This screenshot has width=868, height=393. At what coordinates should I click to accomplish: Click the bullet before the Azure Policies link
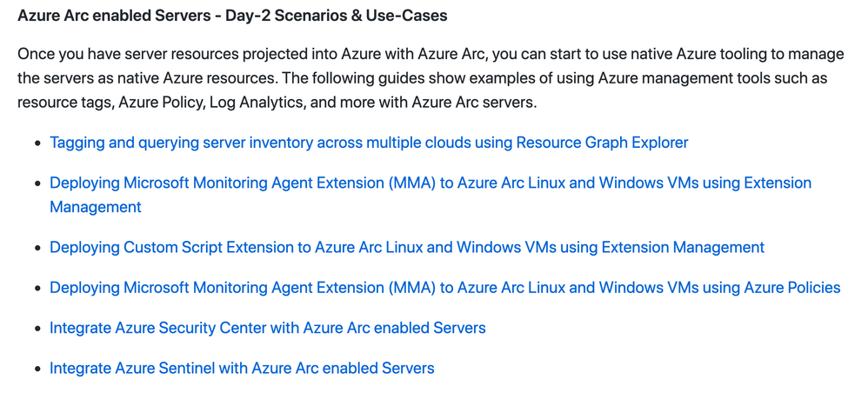pos(37,289)
